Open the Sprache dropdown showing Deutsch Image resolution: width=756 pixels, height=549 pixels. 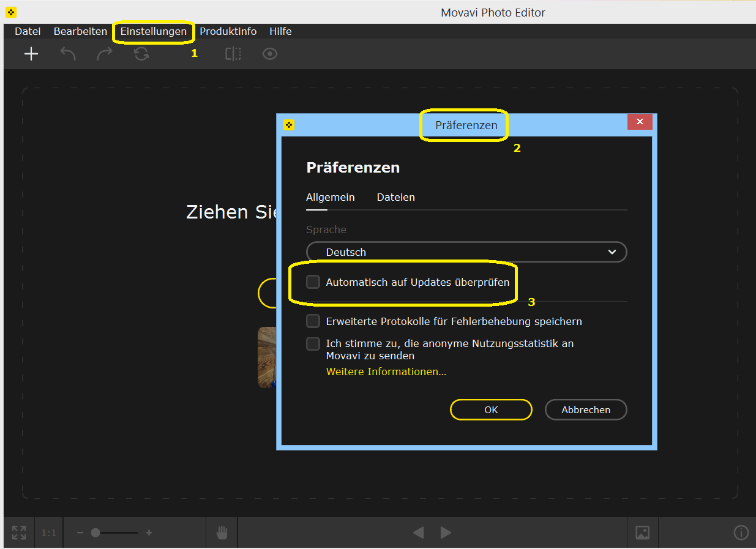tap(466, 252)
